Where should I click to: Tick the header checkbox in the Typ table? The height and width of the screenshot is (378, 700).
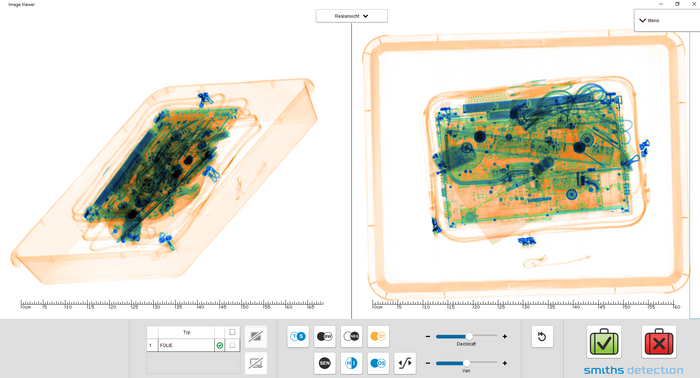tap(232, 332)
